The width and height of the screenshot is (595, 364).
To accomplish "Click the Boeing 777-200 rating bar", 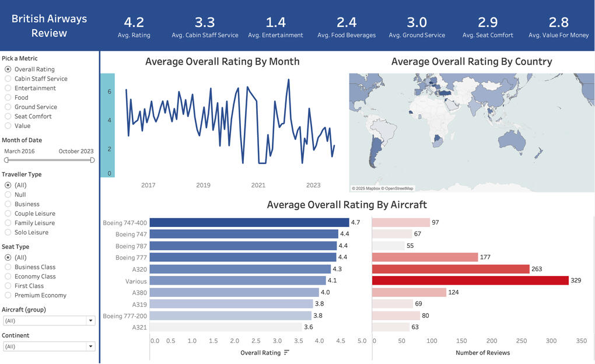I will 231,316.
